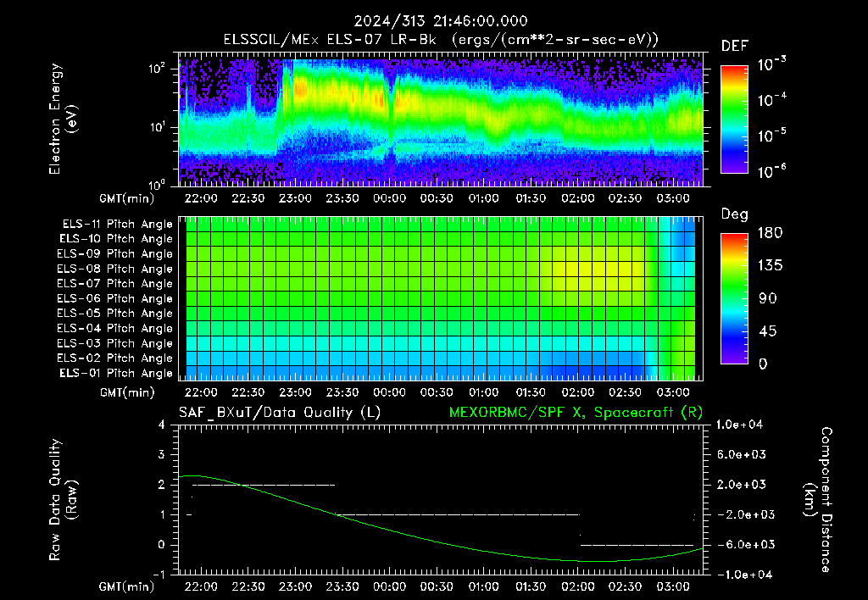Click the Raw Data Quality (Raw) axis label
The height and width of the screenshot is (600, 868).
[63, 500]
